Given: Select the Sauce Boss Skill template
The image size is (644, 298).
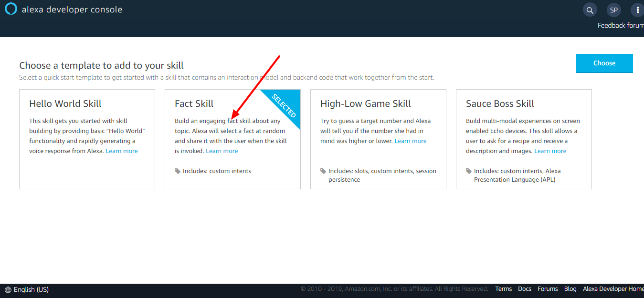Looking at the screenshot, I should (524, 139).
